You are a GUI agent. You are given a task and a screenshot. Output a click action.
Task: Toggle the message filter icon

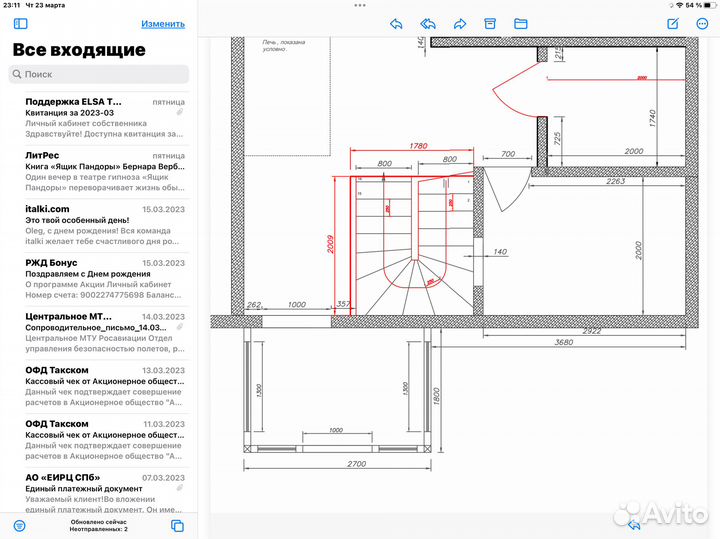pyautogui.click(x=19, y=526)
